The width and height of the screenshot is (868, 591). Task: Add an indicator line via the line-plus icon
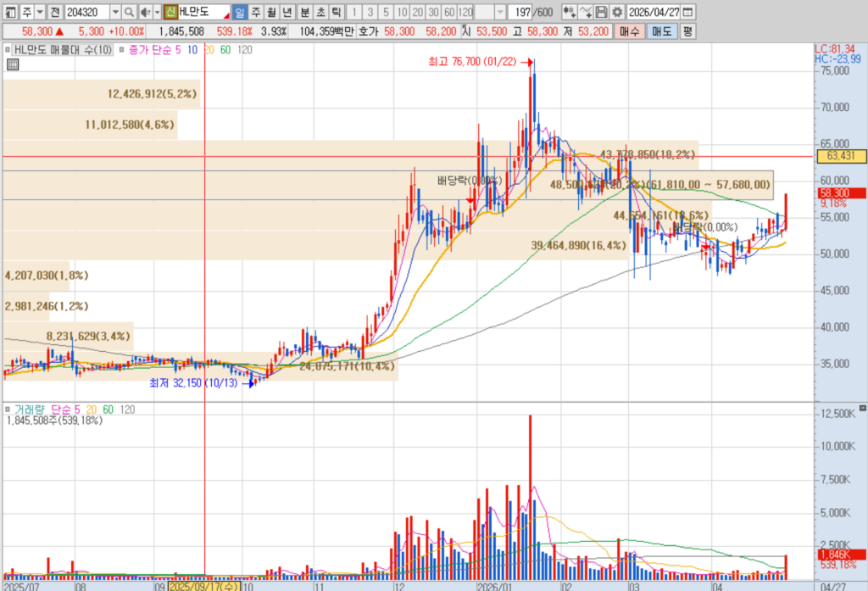tap(585, 12)
